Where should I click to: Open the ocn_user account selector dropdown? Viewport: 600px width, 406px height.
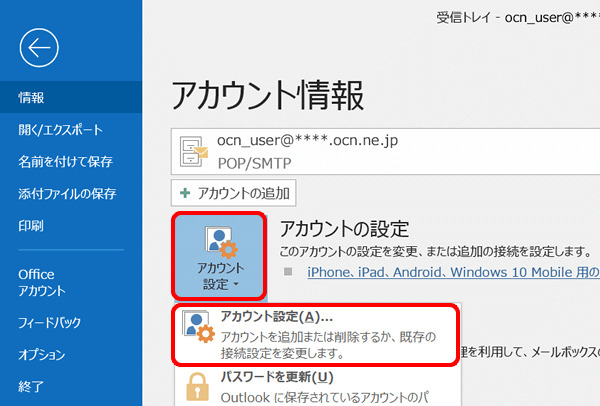(385, 152)
